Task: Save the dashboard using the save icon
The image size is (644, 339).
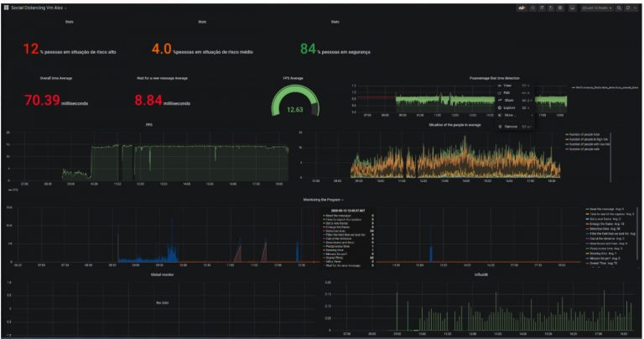Action: tap(550, 7)
